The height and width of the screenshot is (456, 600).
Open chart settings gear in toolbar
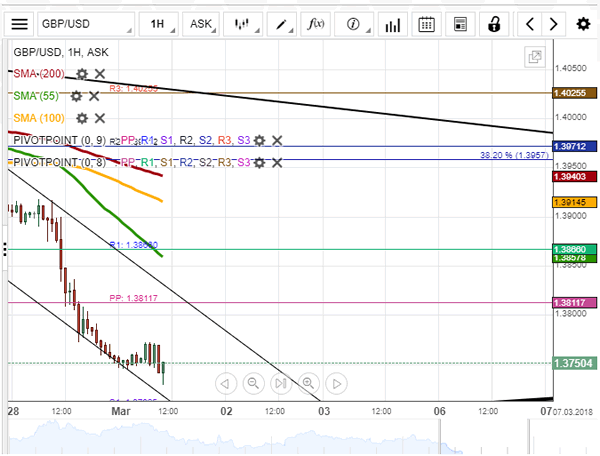(x=583, y=24)
